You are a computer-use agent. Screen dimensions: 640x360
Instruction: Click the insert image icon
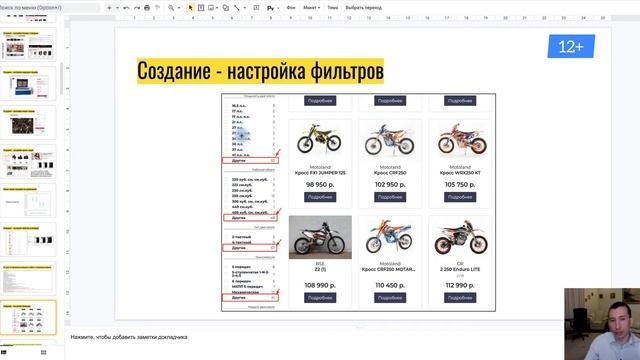click(x=211, y=8)
